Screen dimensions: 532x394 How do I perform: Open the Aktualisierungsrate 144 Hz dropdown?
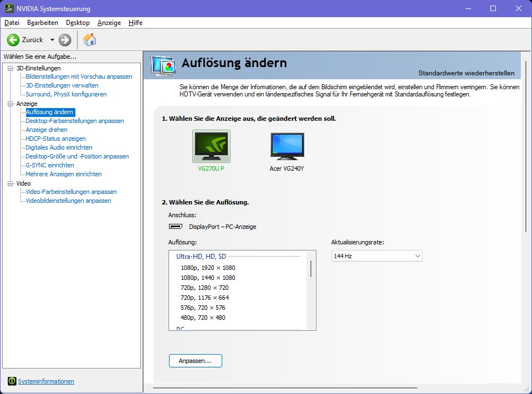[377, 256]
